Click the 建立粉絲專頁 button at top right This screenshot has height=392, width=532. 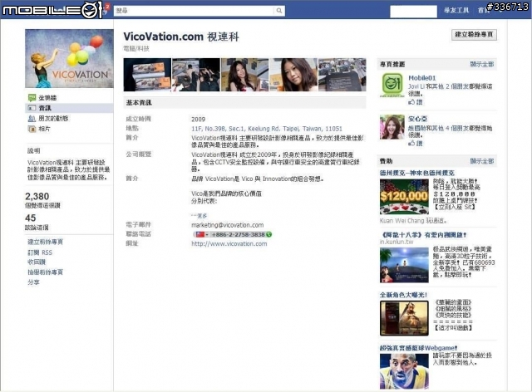click(474, 34)
